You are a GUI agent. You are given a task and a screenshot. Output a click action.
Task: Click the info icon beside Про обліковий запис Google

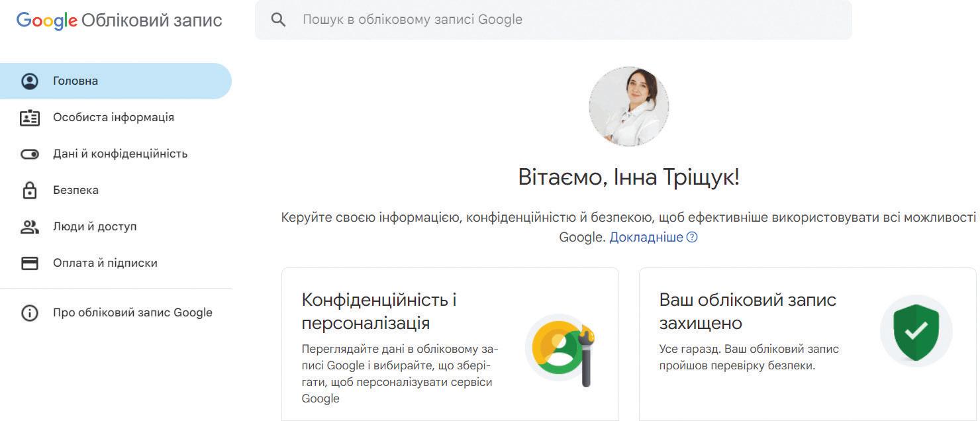tap(30, 313)
